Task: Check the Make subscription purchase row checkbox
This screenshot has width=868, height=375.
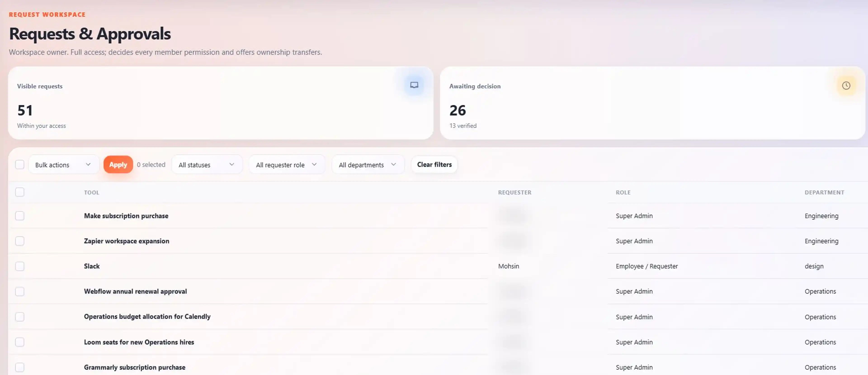Action: tap(20, 216)
